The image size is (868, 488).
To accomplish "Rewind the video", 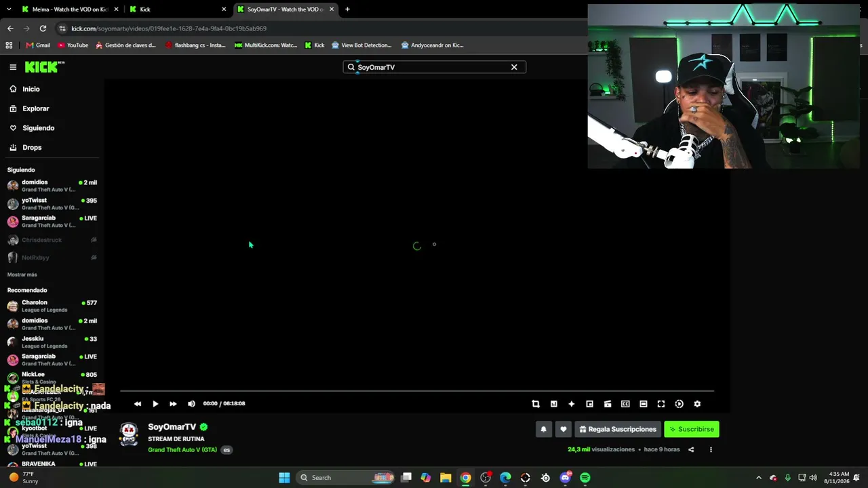I will [x=138, y=404].
